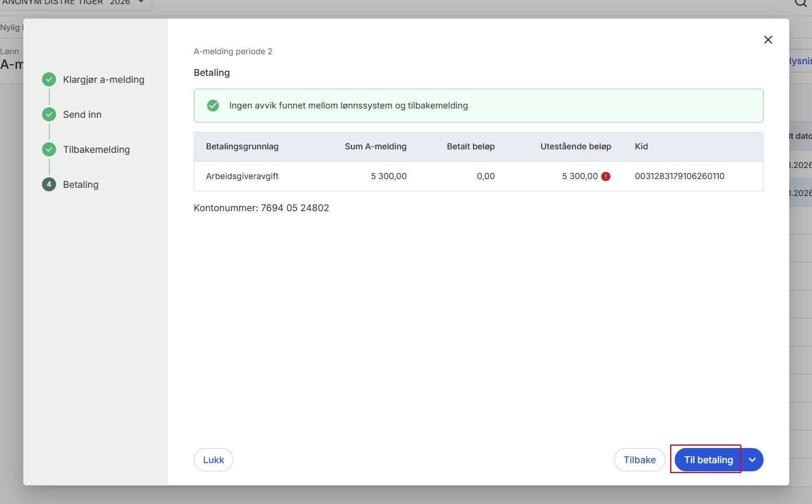The height and width of the screenshot is (504, 812).
Task: Click the Lukk button
Action: pos(213,460)
